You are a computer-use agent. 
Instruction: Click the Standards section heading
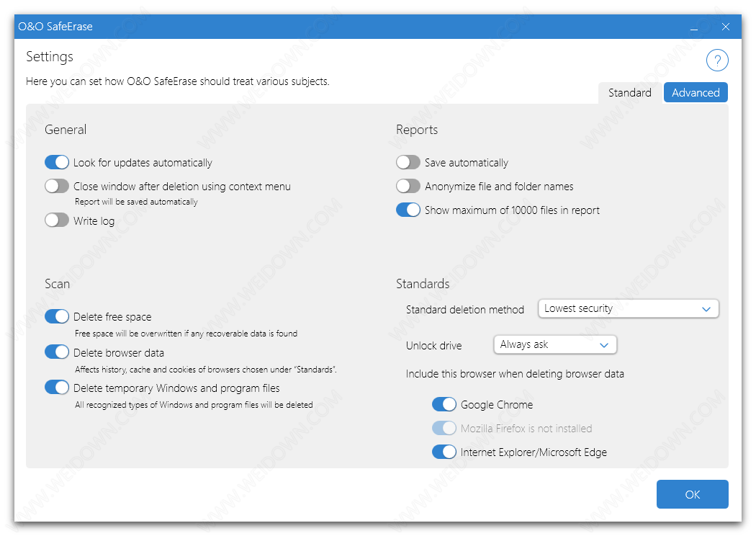point(423,284)
